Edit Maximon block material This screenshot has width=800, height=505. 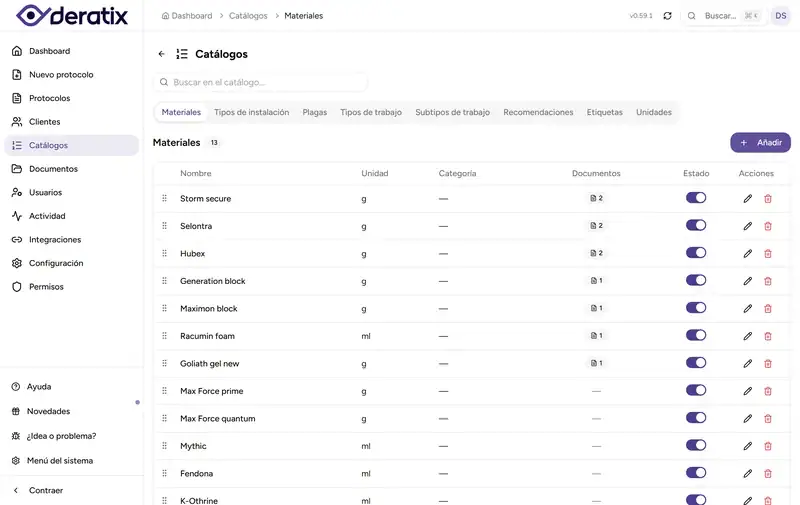point(747,309)
